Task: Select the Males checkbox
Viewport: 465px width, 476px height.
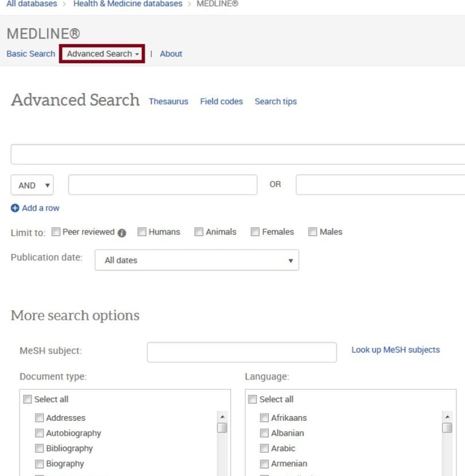Action: coord(312,231)
